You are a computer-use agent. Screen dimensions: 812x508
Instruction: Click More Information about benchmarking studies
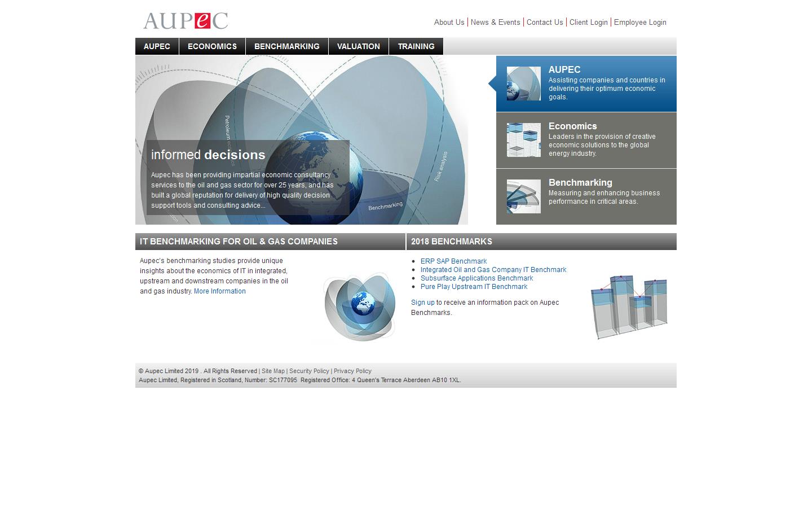pyautogui.click(x=219, y=291)
